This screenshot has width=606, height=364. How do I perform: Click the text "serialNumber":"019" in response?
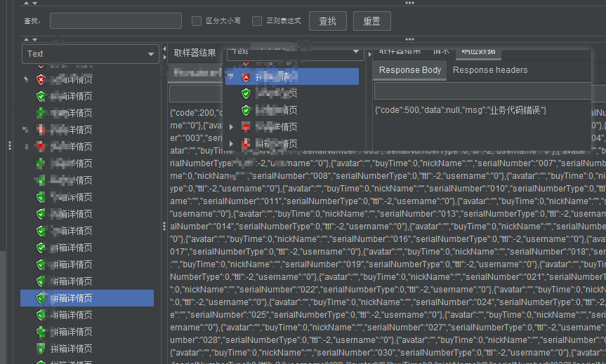(x=324, y=264)
